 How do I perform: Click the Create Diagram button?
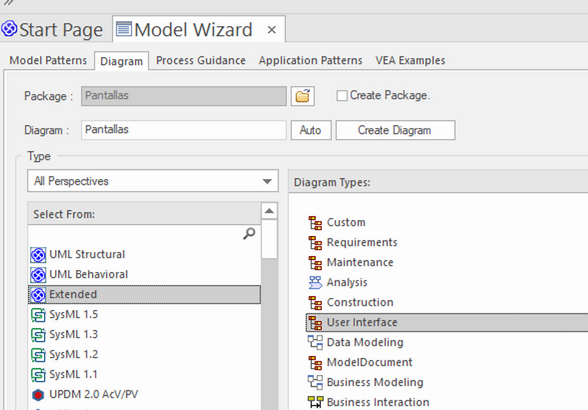(395, 130)
